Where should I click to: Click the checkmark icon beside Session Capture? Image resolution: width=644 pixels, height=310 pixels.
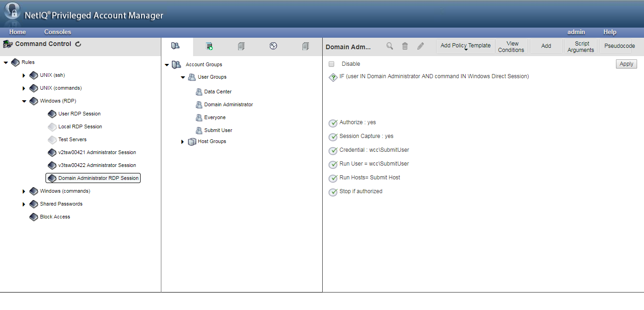click(x=333, y=137)
